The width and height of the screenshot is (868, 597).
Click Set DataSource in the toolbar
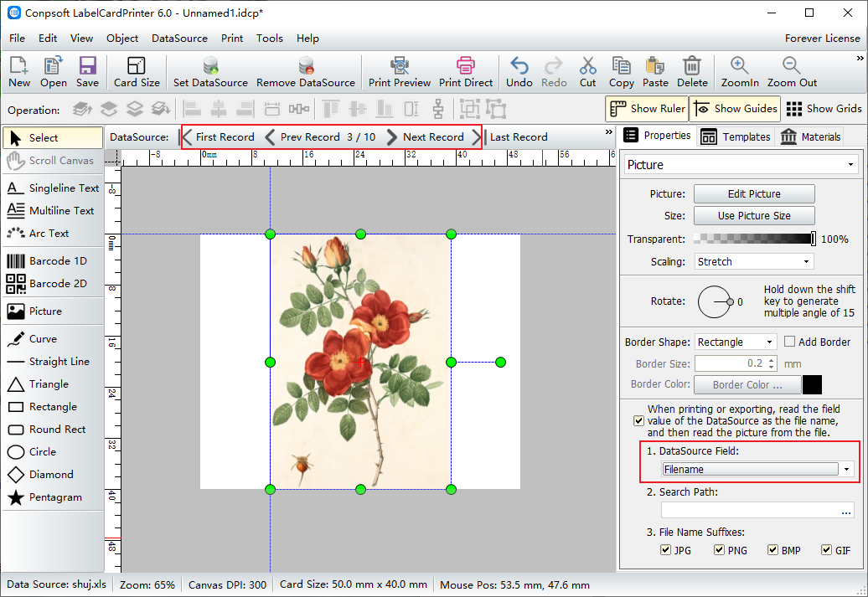(x=210, y=72)
